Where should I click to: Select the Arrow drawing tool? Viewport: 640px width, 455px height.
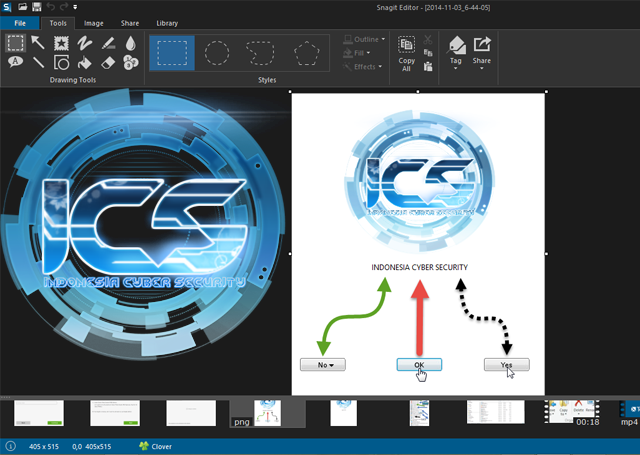(38, 43)
